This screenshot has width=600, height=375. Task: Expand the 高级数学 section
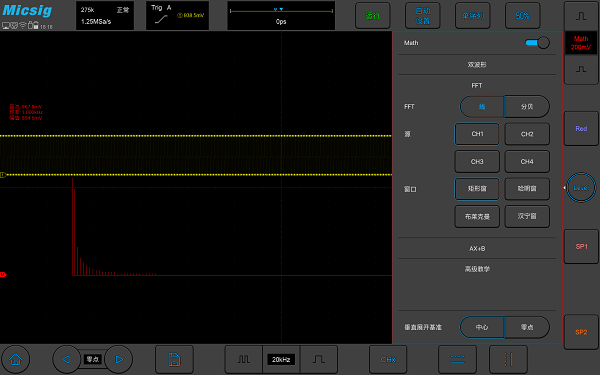click(477, 269)
